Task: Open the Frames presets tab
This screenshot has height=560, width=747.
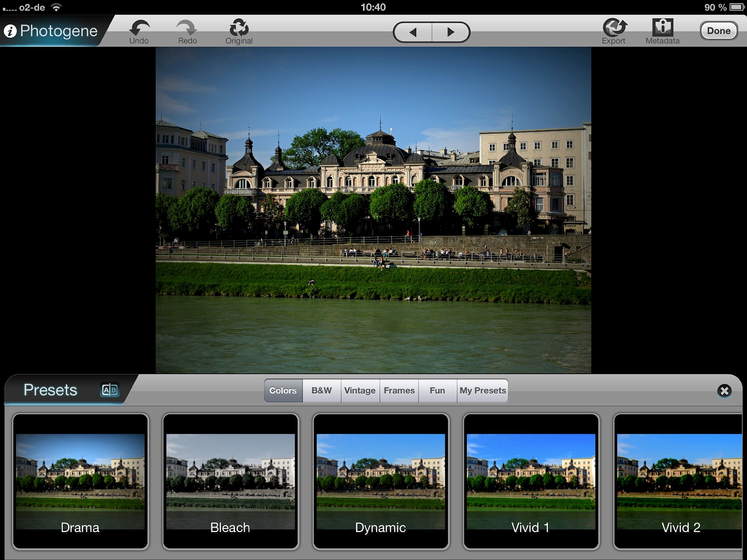Action: [x=399, y=391]
